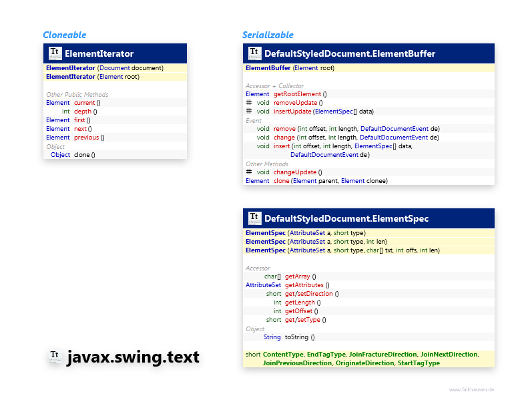This screenshot has height=420, width=532.
Task: Click the protected # marker before insertUpdate
Action: click(249, 111)
